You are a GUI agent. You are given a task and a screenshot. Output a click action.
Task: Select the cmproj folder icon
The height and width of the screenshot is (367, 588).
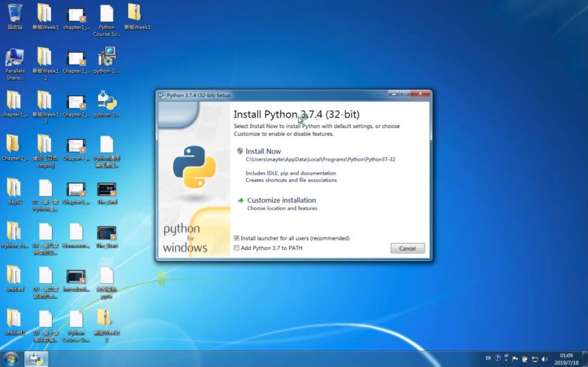click(45, 151)
